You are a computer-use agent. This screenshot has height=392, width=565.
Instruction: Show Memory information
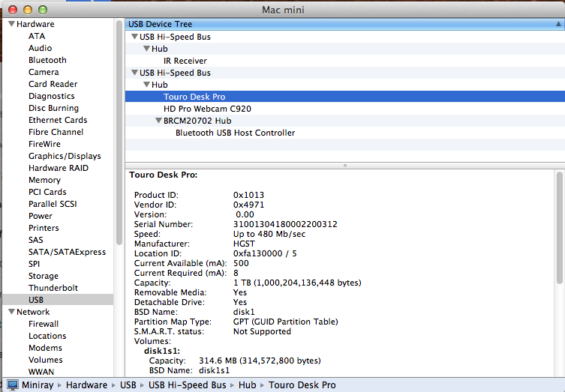pyautogui.click(x=44, y=180)
